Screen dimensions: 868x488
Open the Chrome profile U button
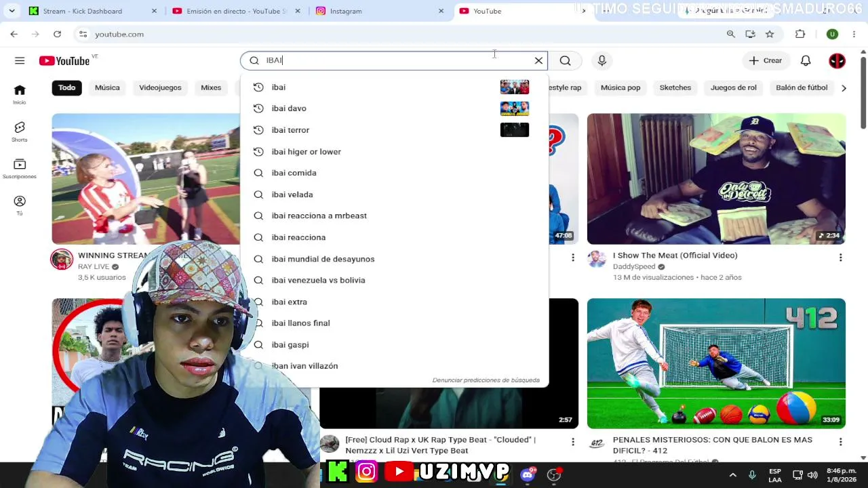point(832,34)
